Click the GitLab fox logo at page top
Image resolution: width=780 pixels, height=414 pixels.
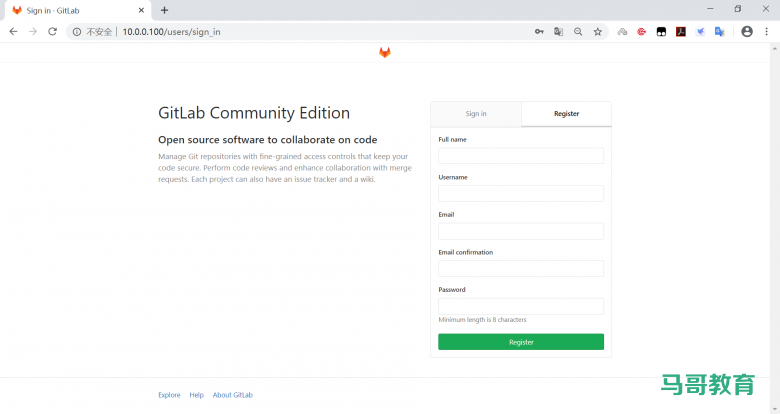point(385,52)
